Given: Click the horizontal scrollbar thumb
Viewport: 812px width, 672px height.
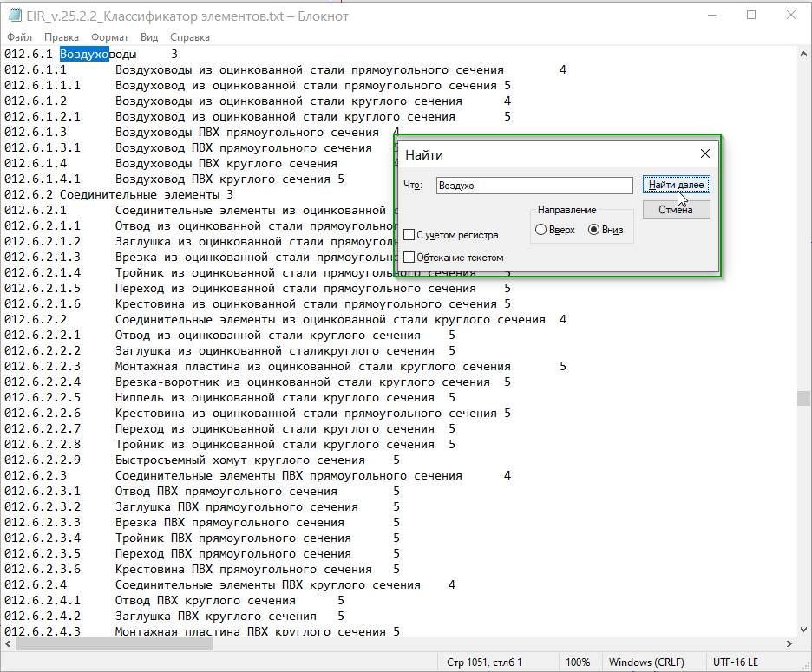Looking at the screenshot, I should tap(115, 644).
